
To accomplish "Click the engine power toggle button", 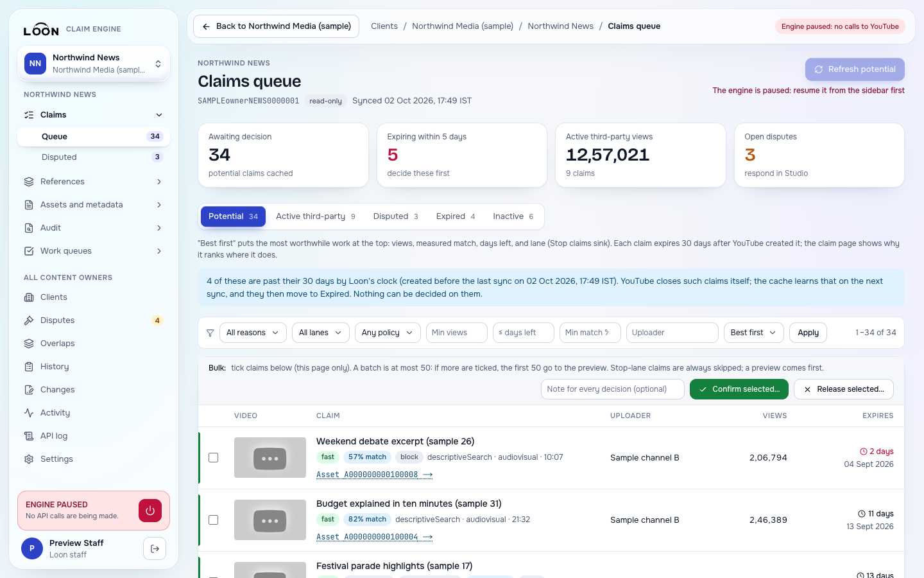I will click(150, 511).
